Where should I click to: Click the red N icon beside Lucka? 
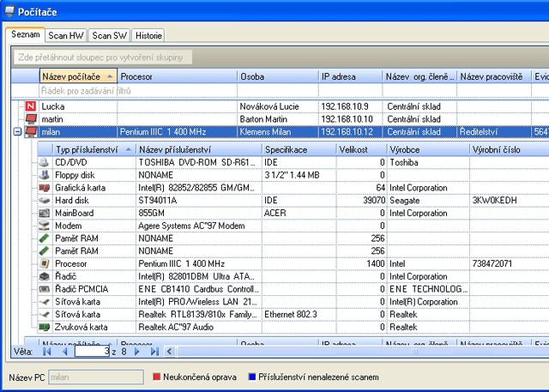31,106
